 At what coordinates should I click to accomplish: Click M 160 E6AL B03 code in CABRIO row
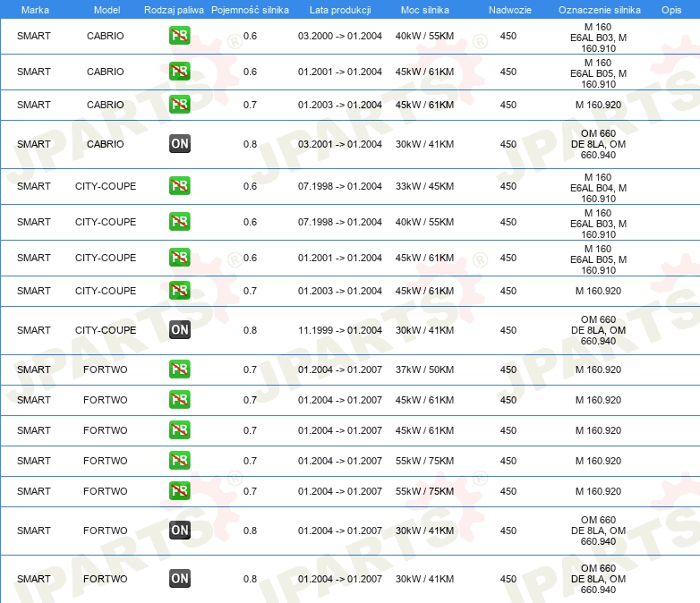click(x=598, y=38)
